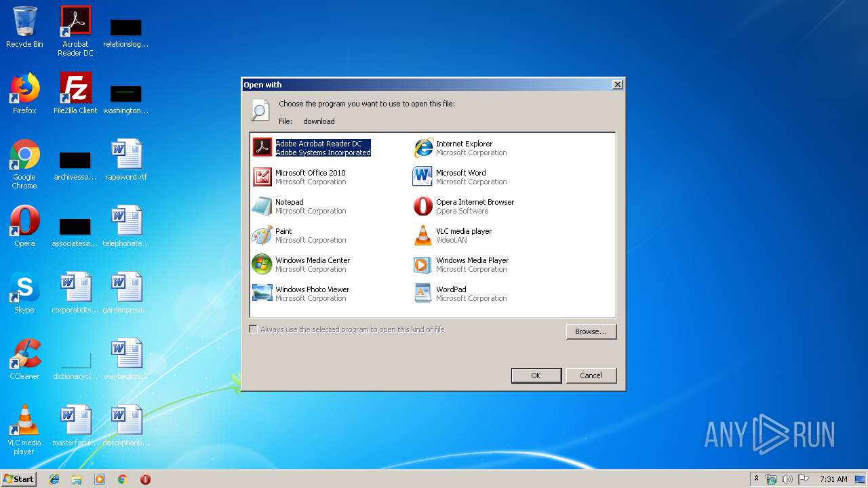Screen dimensions: 868x488
Task: Select Adobe Acrobat Reader DC program icon
Action: (x=262, y=148)
